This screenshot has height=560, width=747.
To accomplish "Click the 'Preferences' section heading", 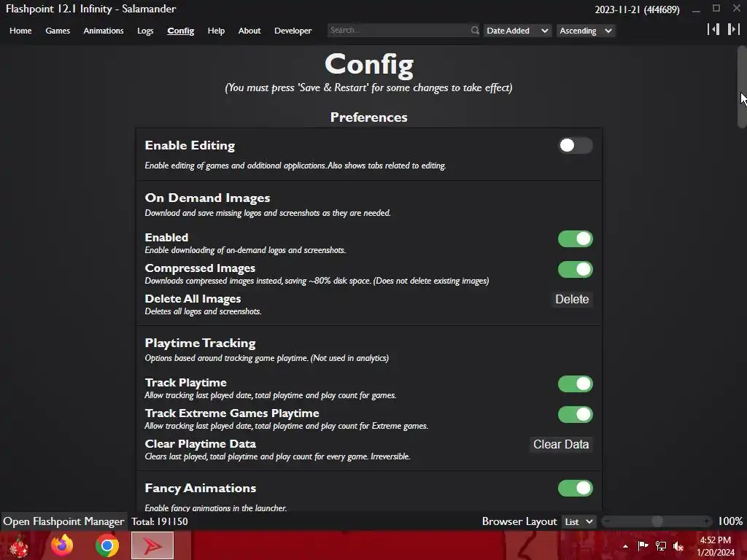I will click(x=368, y=117).
